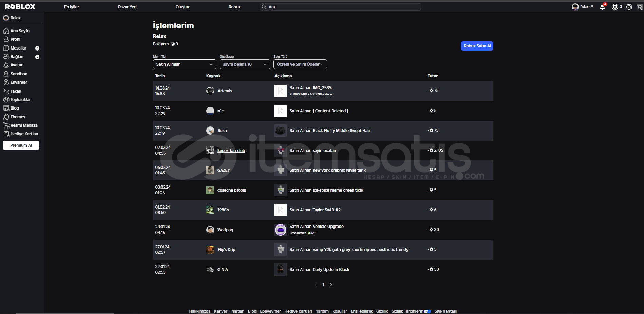
Task: Click the Hediye Kartları gift card icon
Action: click(6, 134)
